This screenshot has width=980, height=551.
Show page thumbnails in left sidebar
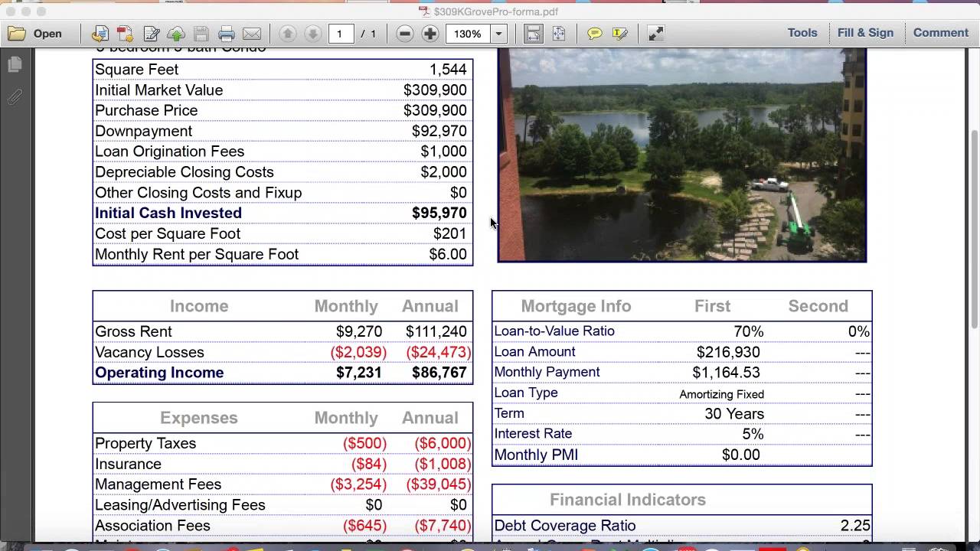click(x=15, y=65)
